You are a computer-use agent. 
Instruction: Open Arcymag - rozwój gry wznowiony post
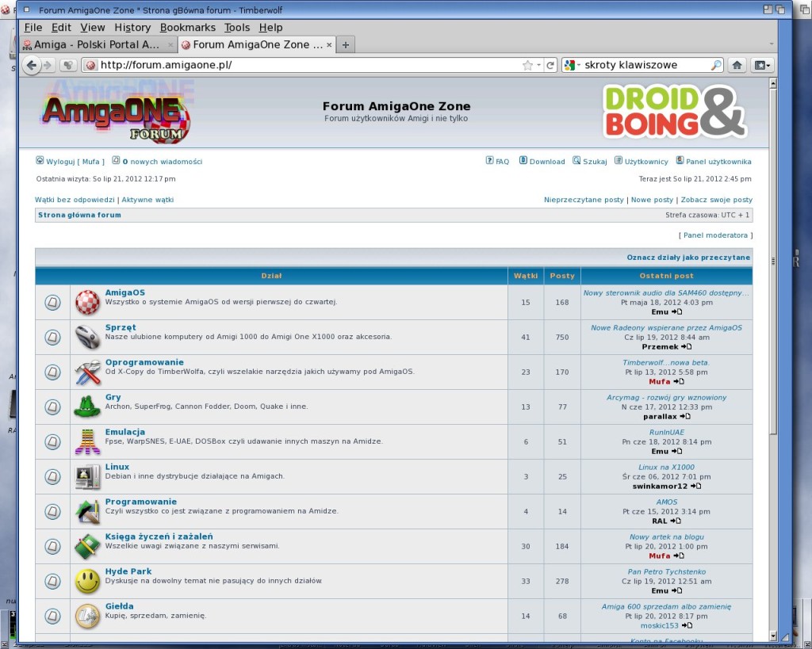[666, 398]
